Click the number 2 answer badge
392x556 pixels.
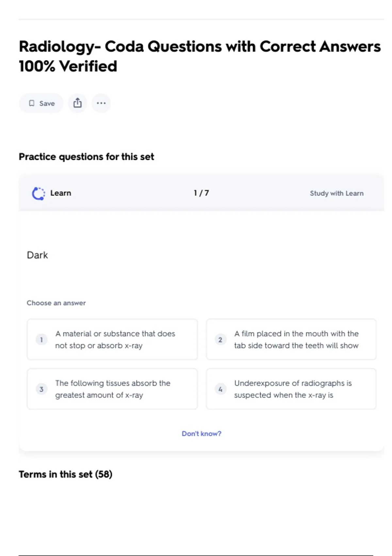pos(220,339)
